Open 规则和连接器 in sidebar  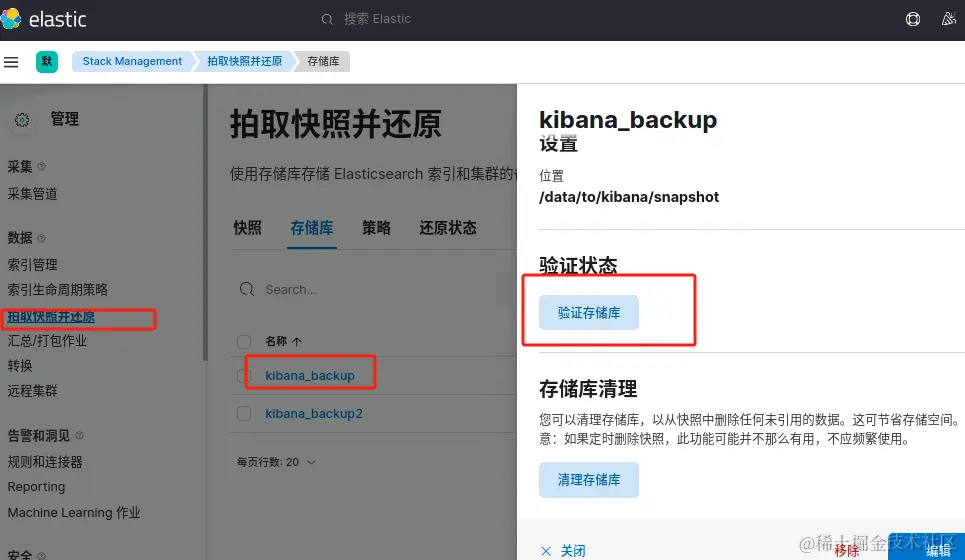pos(45,462)
